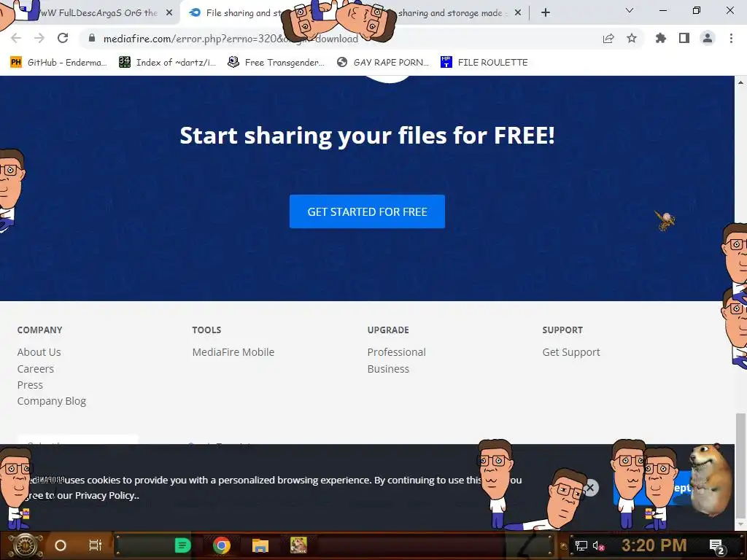Viewport: 747px width, 560px height.
Task: Click the COMPANY footer heading
Action: click(x=39, y=330)
